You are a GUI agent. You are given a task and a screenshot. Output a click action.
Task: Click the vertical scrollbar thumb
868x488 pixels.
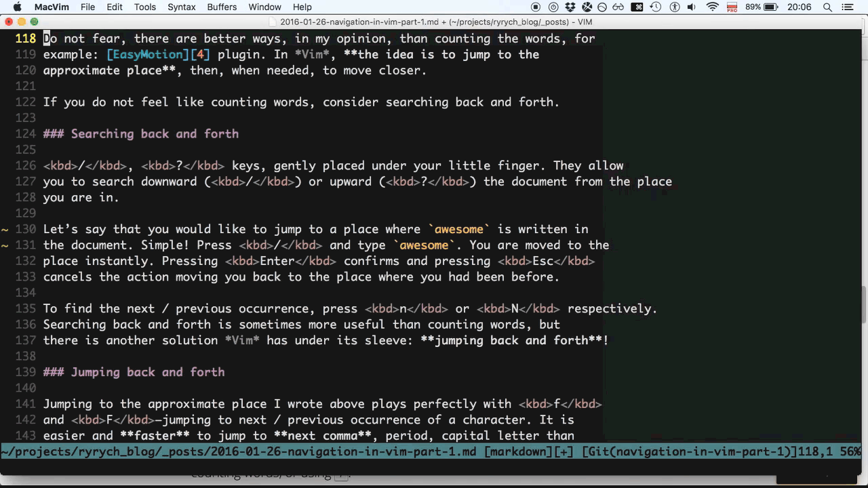[x=863, y=305]
